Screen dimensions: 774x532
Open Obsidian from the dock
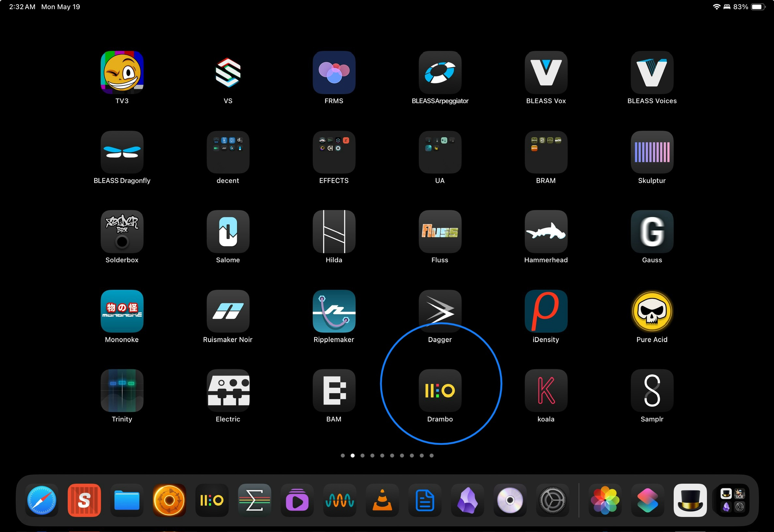coord(467,500)
